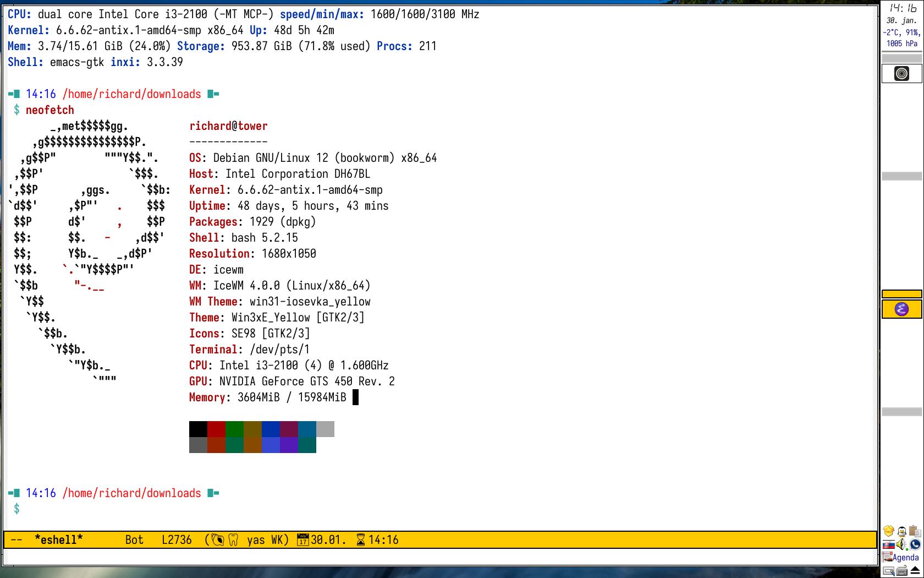
Task: Click the shell icon in the mode line
Action: [x=218, y=540]
